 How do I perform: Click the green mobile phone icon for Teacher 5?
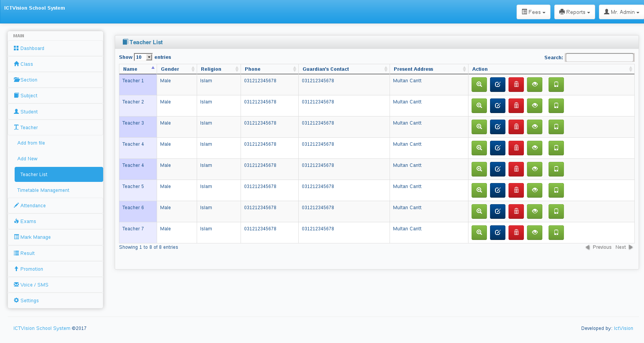[556, 190]
